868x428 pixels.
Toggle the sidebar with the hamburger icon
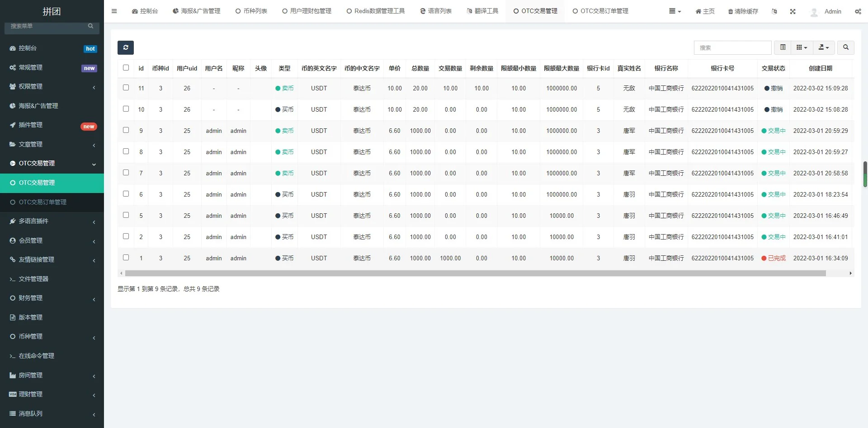pos(114,11)
